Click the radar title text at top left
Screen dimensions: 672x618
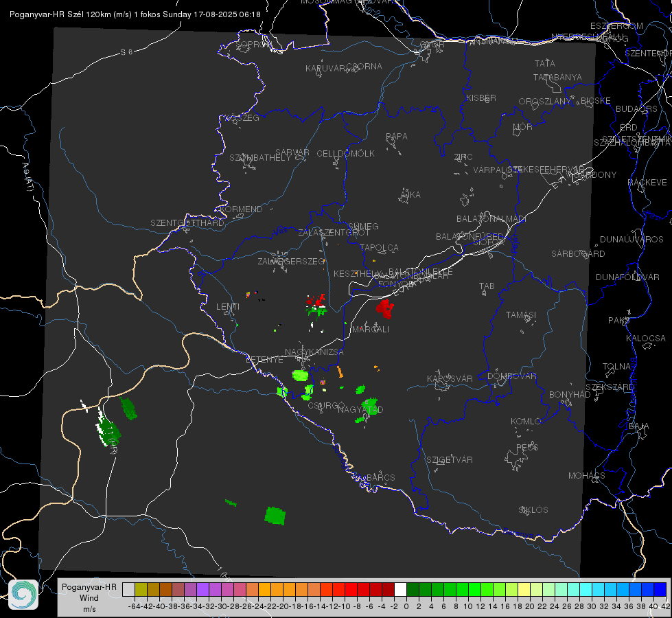(x=135, y=14)
